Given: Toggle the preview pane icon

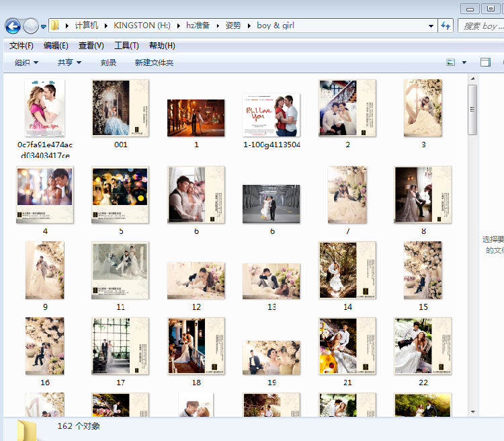Looking at the screenshot, I should [485, 63].
